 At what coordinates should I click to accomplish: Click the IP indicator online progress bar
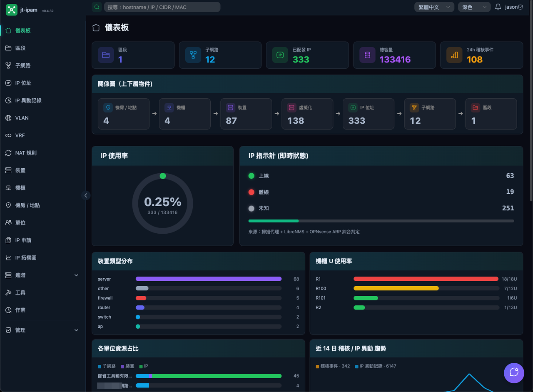(381, 221)
